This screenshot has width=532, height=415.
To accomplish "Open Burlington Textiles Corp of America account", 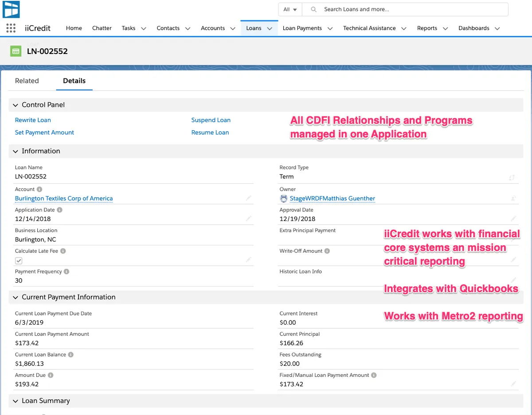I will pos(64,198).
